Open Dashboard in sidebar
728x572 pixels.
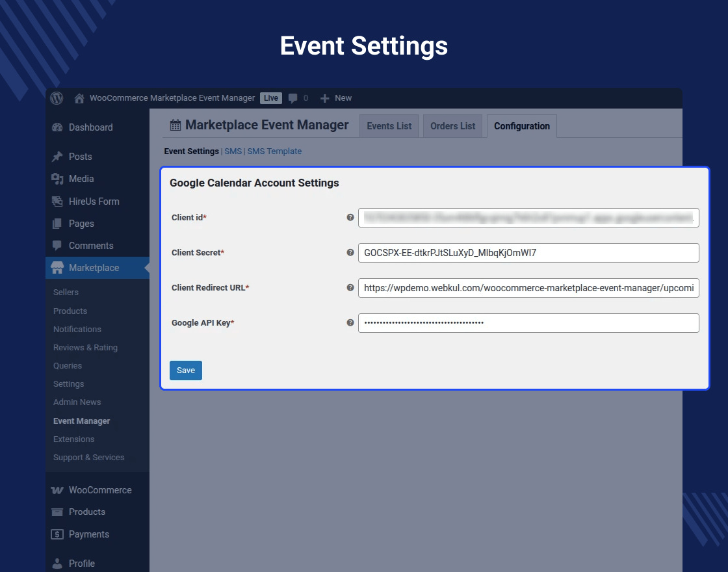[x=90, y=127]
